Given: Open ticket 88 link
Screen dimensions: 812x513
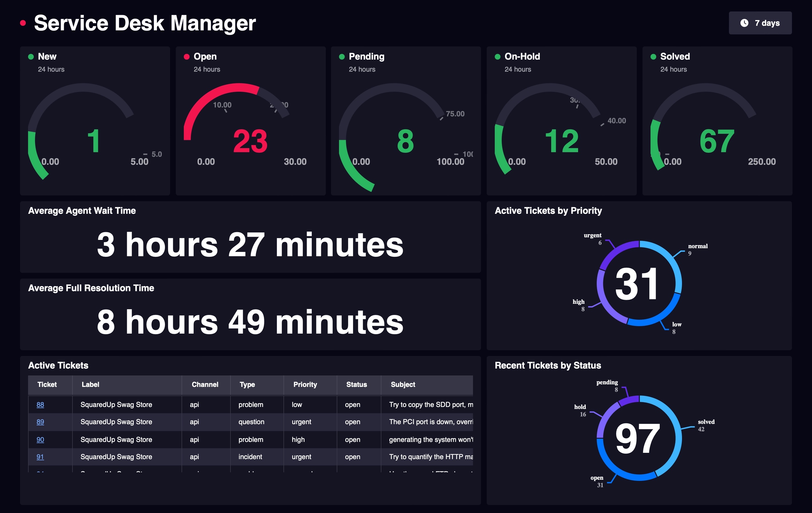Looking at the screenshot, I should [40, 404].
